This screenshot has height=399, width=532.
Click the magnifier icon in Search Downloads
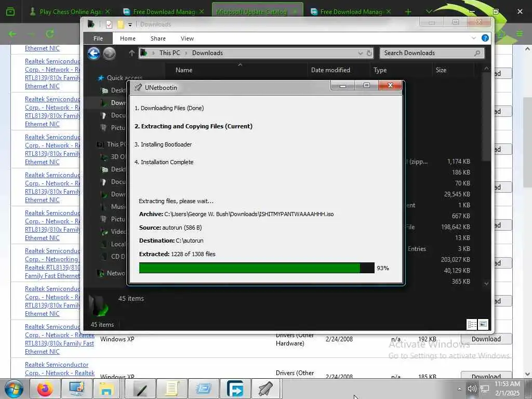coord(477,53)
